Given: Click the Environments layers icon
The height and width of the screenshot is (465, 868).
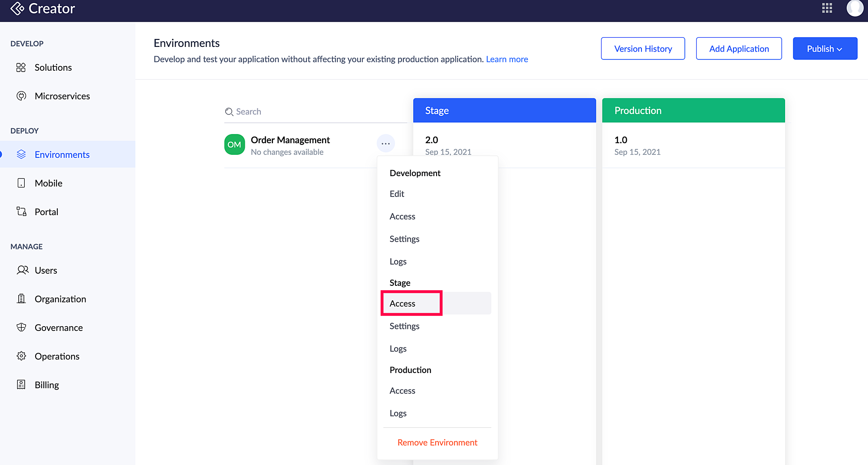Looking at the screenshot, I should (21, 154).
